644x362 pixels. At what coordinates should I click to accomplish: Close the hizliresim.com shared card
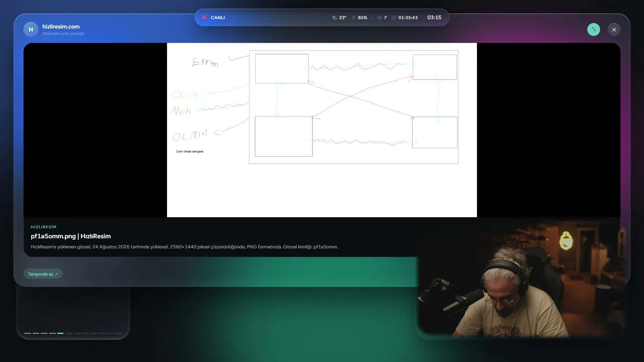click(614, 30)
